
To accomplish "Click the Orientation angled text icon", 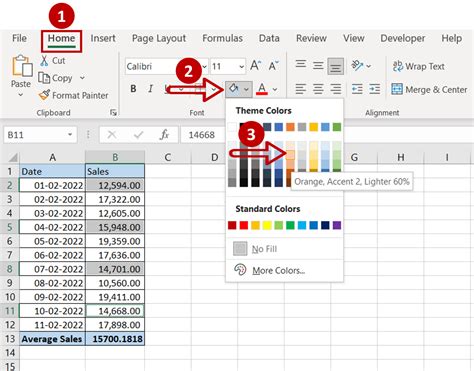I will pyautogui.click(x=357, y=66).
